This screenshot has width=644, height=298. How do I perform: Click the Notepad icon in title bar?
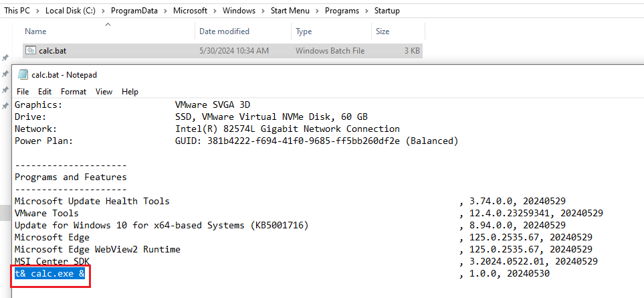click(x=23, y=74)
